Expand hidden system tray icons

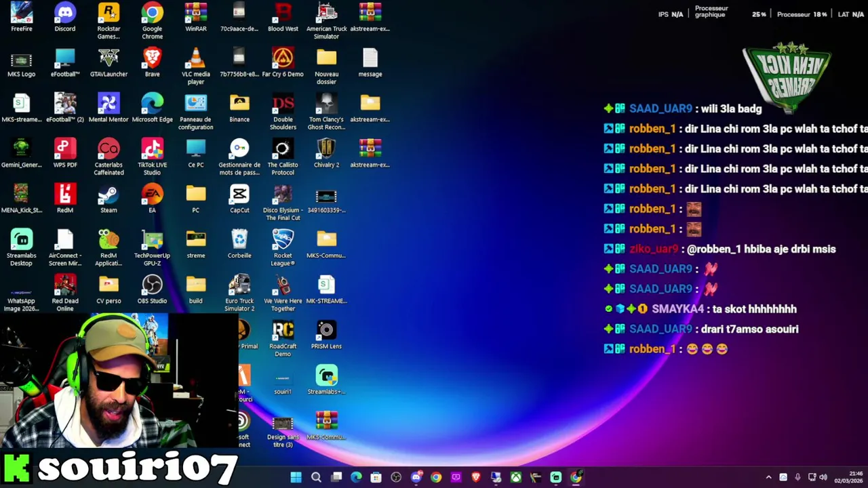pos(768,477)
